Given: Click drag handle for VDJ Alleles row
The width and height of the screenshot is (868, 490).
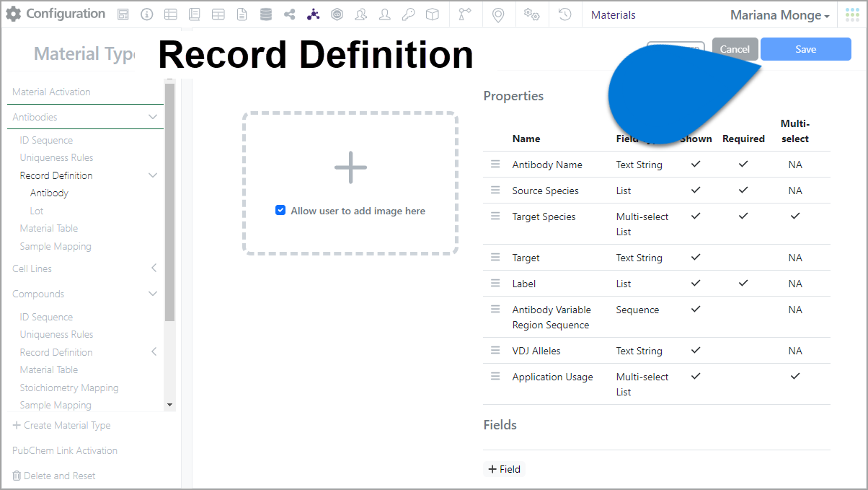Looking at the screenshot, I should tap(495, 350).
